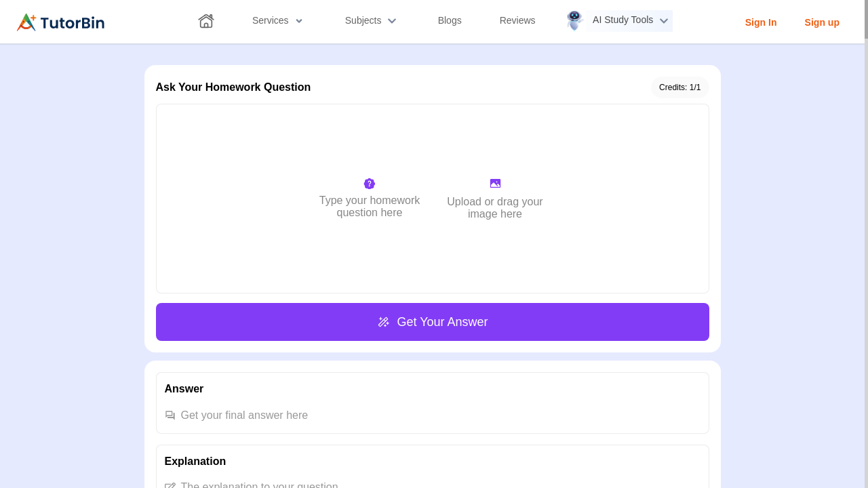Click the chat bubble icon under Answer
868x488 pixels.
(x=170, y=415)
